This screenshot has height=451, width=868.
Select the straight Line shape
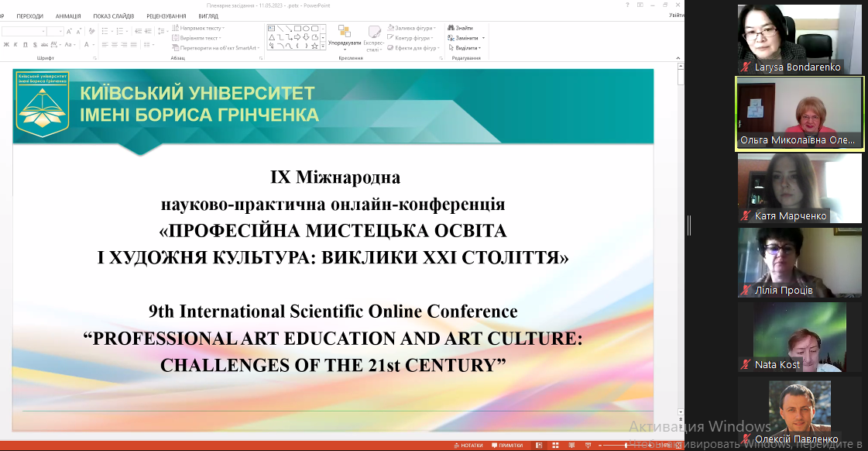pos(280,28)
